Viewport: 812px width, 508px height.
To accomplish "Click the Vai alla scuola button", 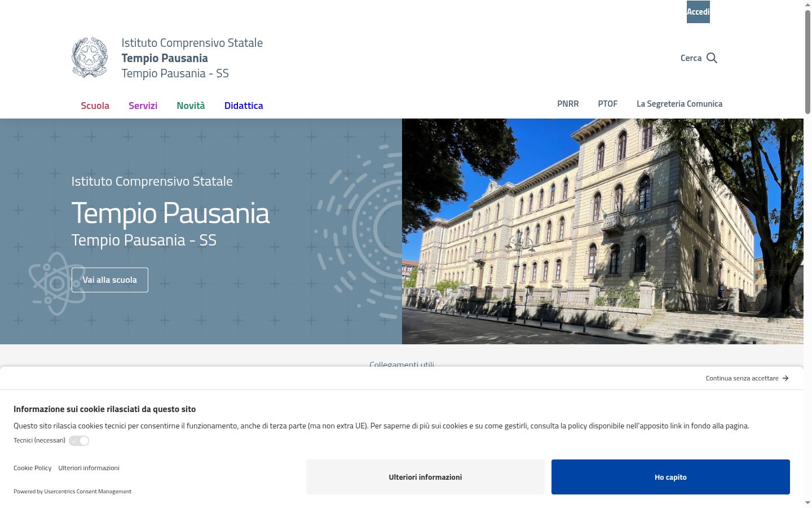I will pos(110,280).
